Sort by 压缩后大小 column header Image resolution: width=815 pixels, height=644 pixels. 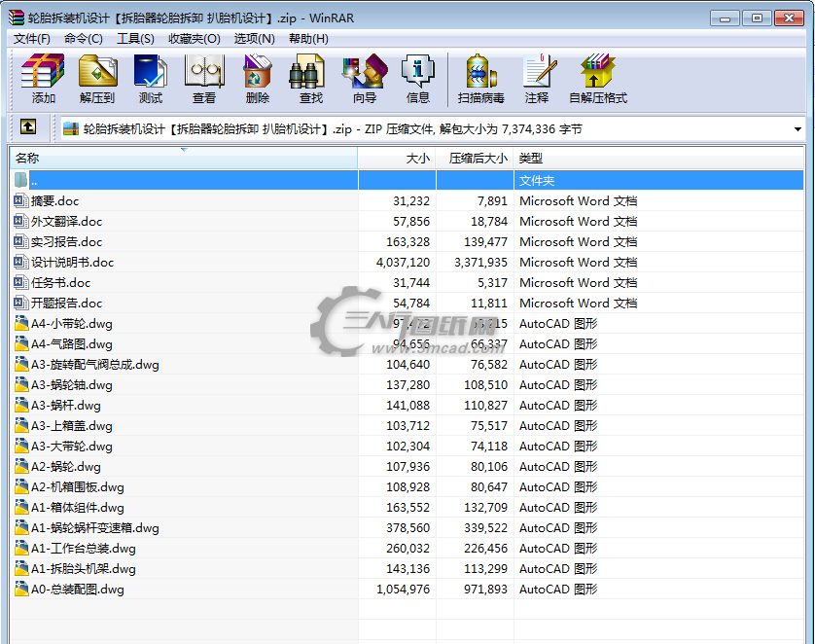(x=475, y=158)
